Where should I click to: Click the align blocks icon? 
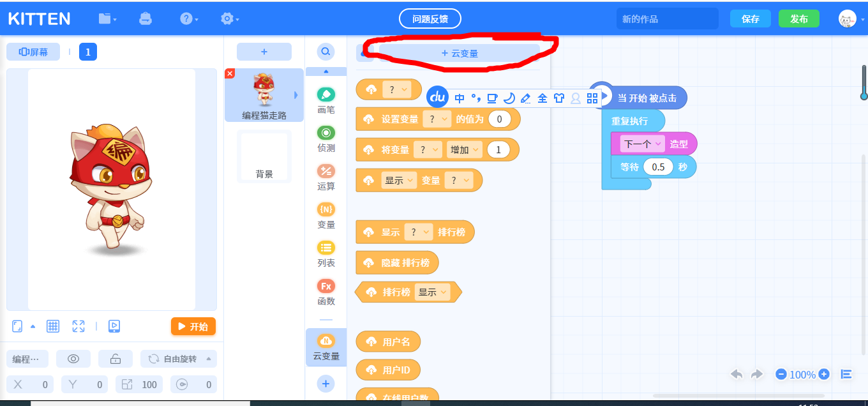pyautogui.click(x=846, y=374)
